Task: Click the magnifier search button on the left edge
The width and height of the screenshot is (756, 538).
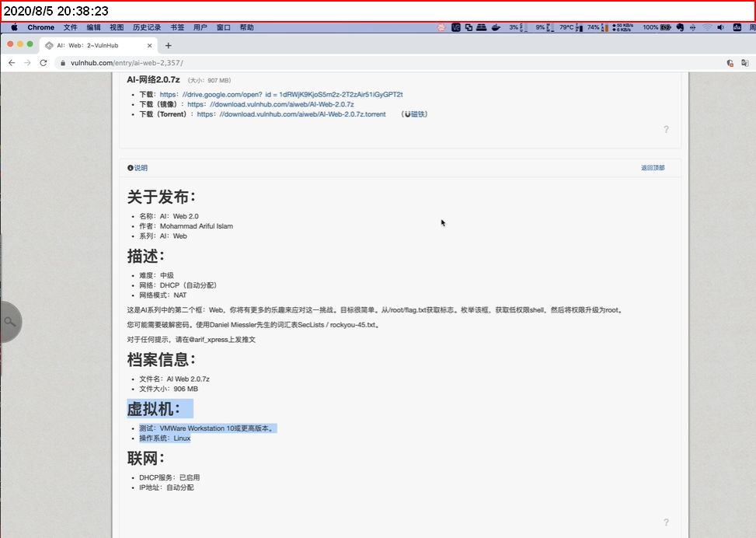Action: (x=9, y=322)
